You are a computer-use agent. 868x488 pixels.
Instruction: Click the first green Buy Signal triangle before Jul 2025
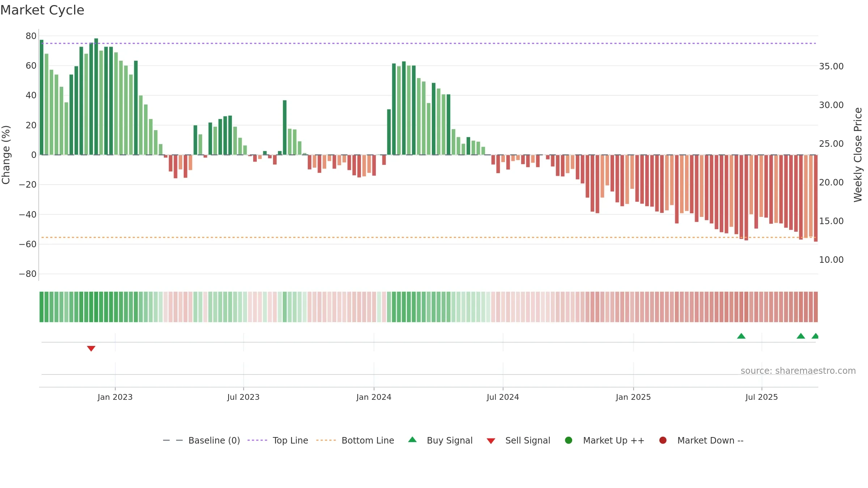(x=741, y=336)
